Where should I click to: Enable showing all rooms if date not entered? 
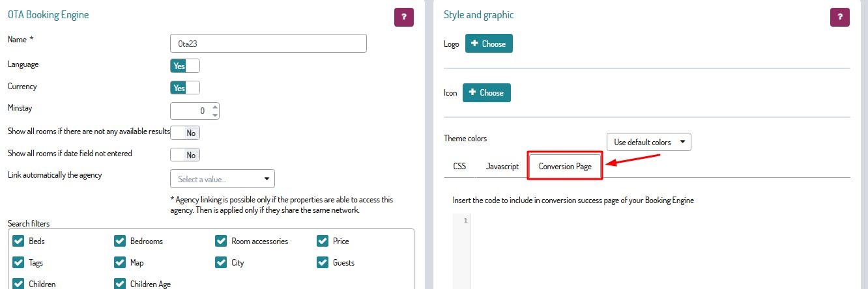click(185, 155)
